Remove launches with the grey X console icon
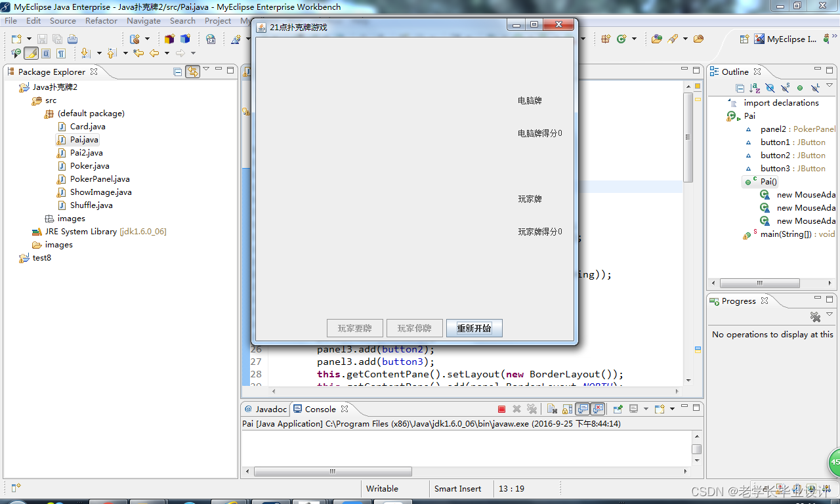840x504 pixels. [x=516, y=408]
